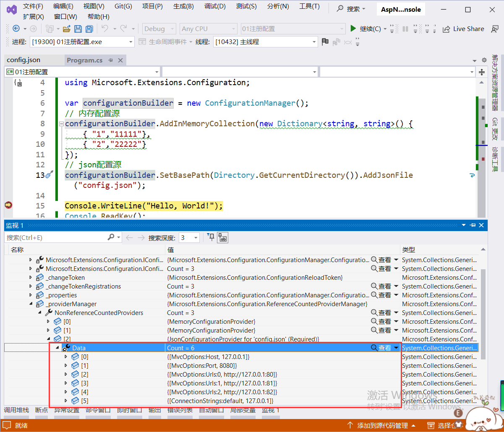
Task: Click the Open File folder icon
Action: [66, 29]
